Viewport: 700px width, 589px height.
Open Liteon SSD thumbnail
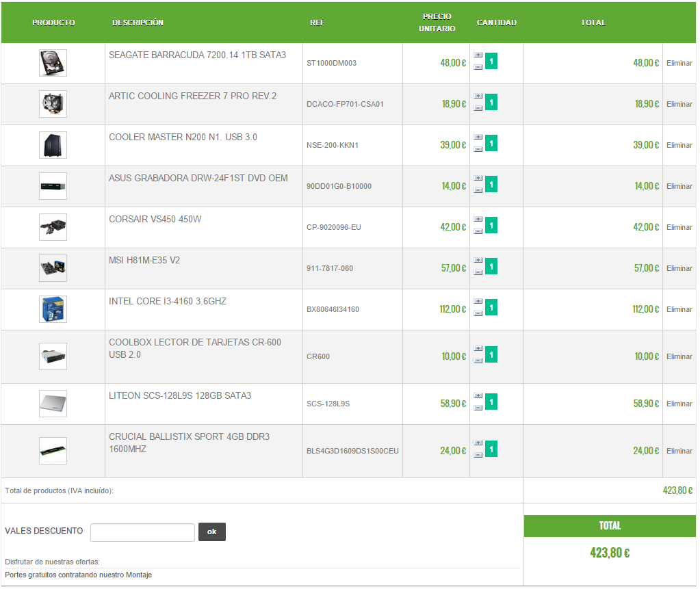53,404
